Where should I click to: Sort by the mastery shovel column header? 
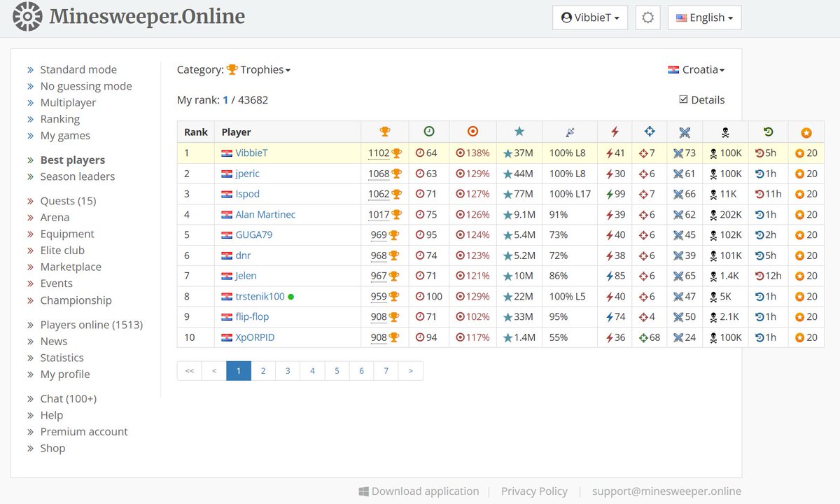[x=570, y=132]
